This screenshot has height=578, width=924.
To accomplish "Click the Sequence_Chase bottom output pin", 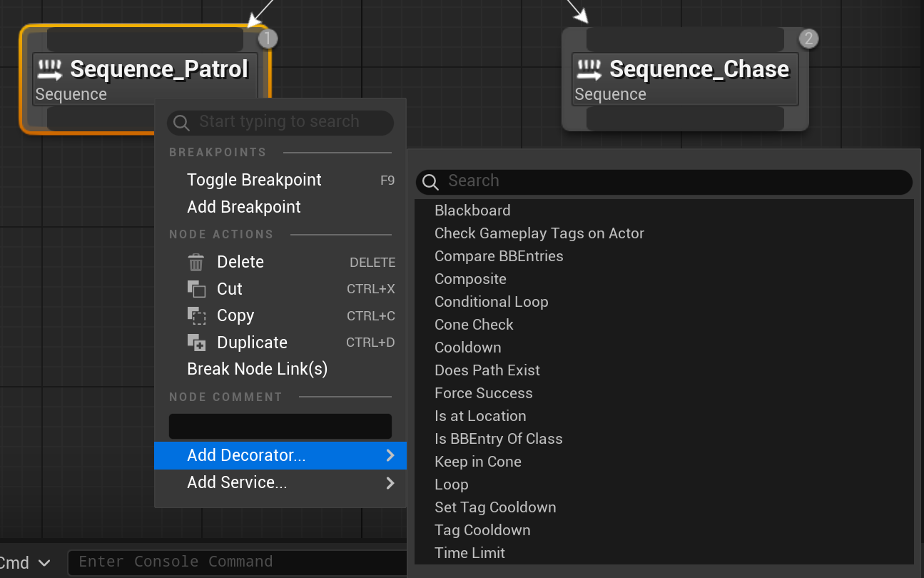I will click(x=685, y=118).
